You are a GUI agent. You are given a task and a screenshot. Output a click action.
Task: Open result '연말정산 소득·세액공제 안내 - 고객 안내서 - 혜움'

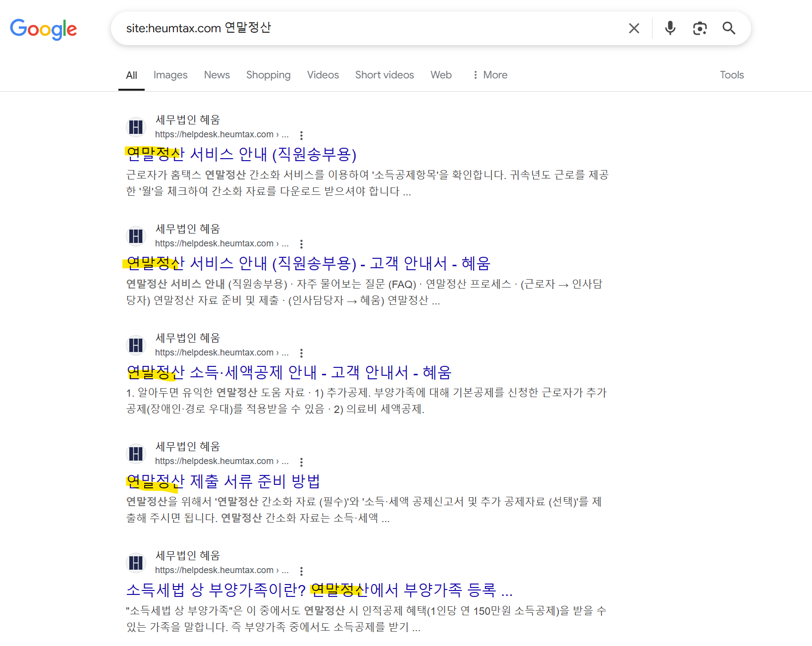(289, 372)
